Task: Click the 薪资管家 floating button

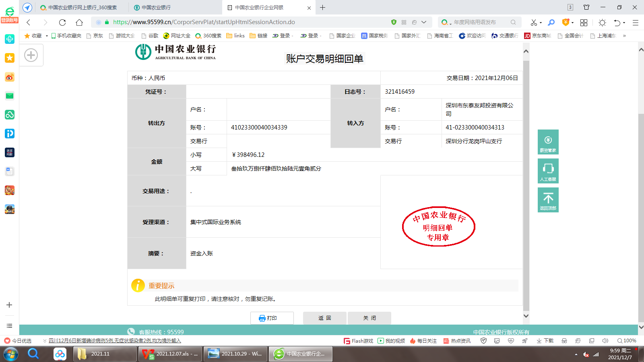Action: coord(548,142)
